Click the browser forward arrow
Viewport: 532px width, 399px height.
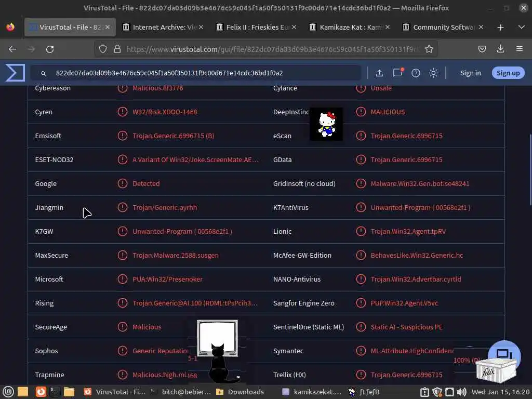coord(31,49)
